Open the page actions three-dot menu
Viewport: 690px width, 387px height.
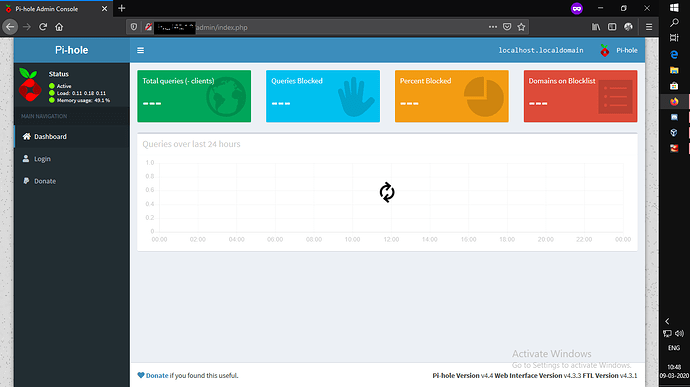tap(492, 27)
